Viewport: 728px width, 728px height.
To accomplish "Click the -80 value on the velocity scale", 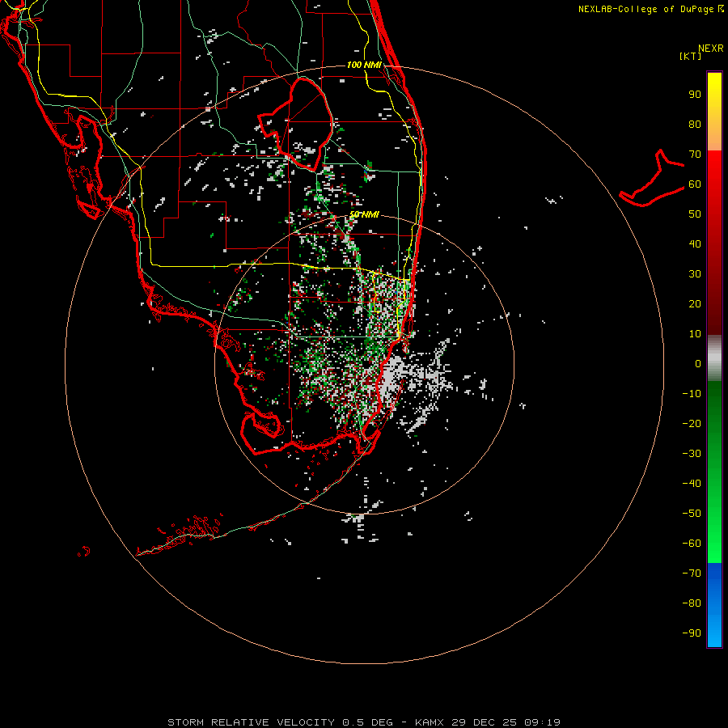I will pos(692,603).
